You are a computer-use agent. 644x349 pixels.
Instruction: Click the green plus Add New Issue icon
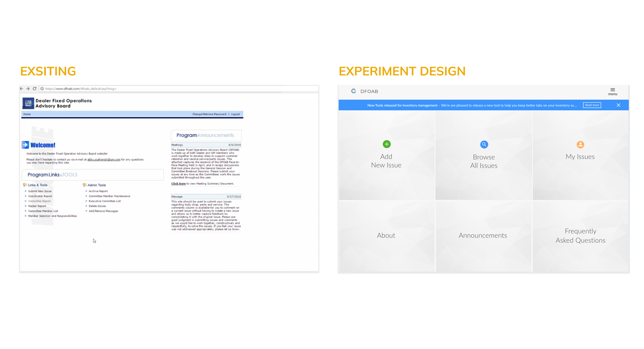click(386, 144)
